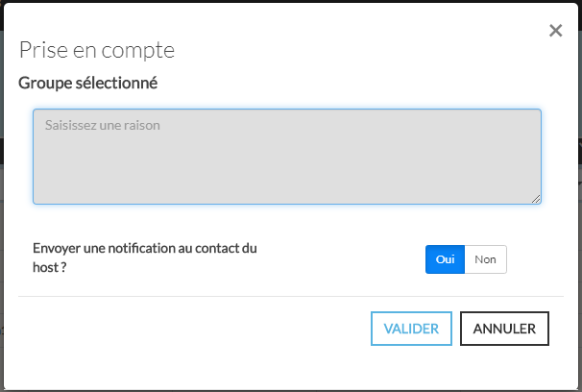Click the ANNULER button
This screenshot has width=582, height=392.
504,329
